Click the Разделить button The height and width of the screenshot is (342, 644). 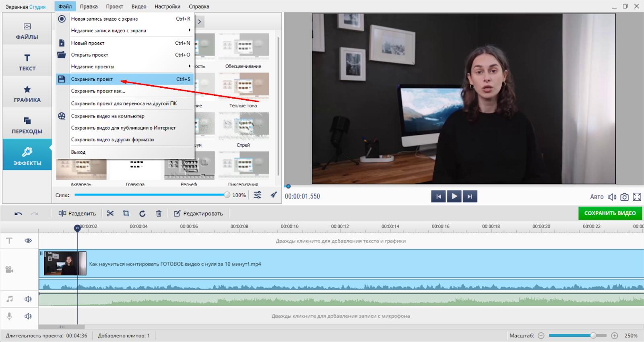click(77, 214)
